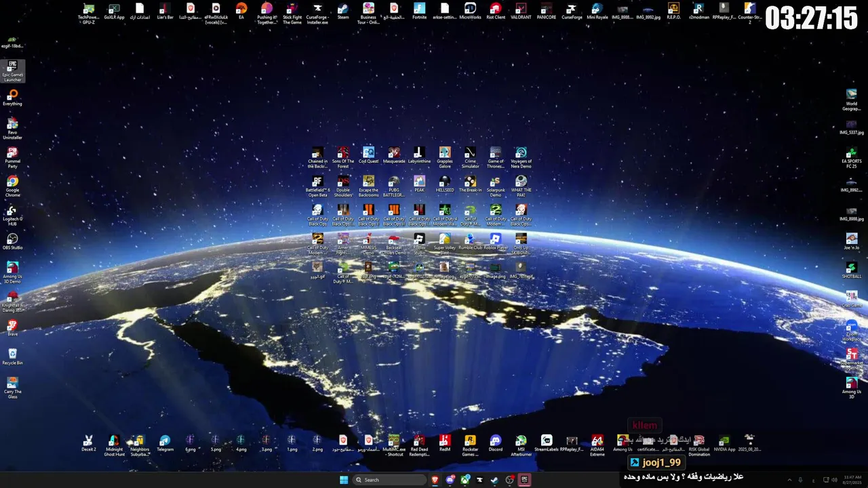Viewport: 868px width, 488px height.
Task: Launch Logitech G HUB shortcut
Action: point(12,215)
